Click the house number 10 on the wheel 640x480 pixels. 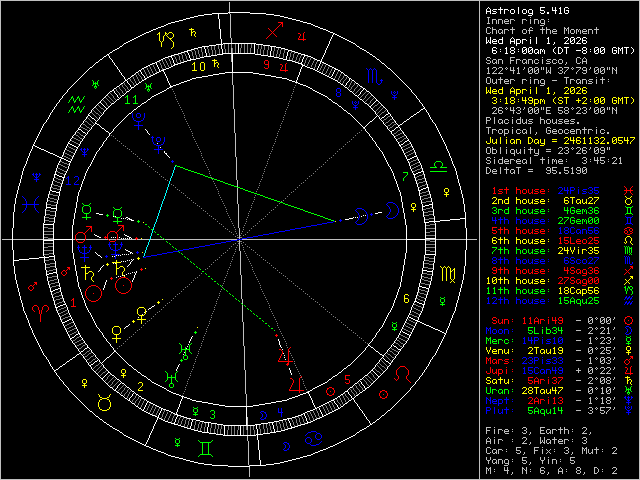click(x=199, y=67)
